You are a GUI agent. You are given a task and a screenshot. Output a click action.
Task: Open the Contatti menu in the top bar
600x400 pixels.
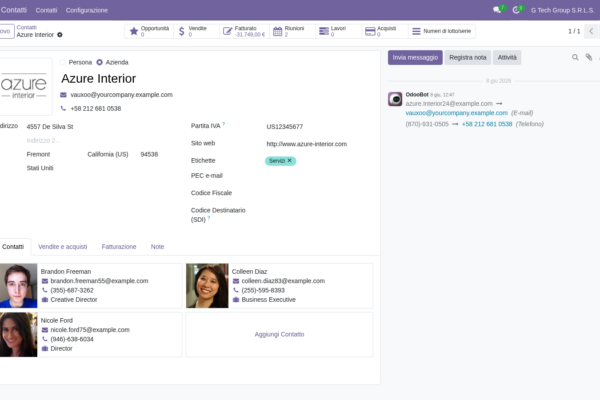pyautogui.click(x=46, y=10)
